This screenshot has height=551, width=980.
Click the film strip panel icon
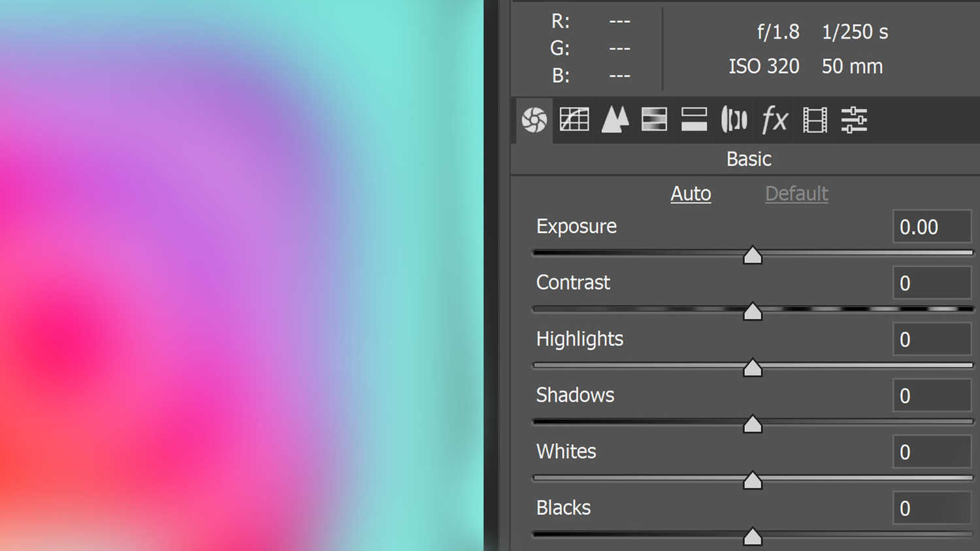[x=815, y=120]
